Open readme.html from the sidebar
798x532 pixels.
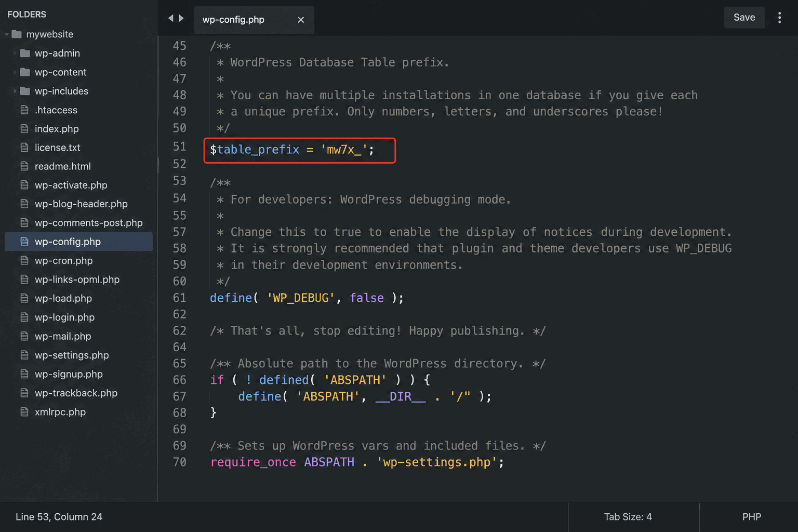(x=63, y=166)
